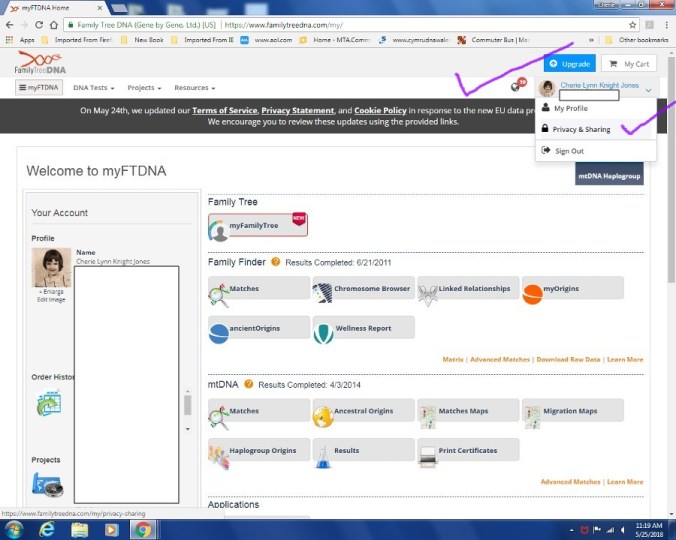Click the Upgrade button
Image resolution: width=676 pixels, height=540 pixels.
click(x=570, y=64)
